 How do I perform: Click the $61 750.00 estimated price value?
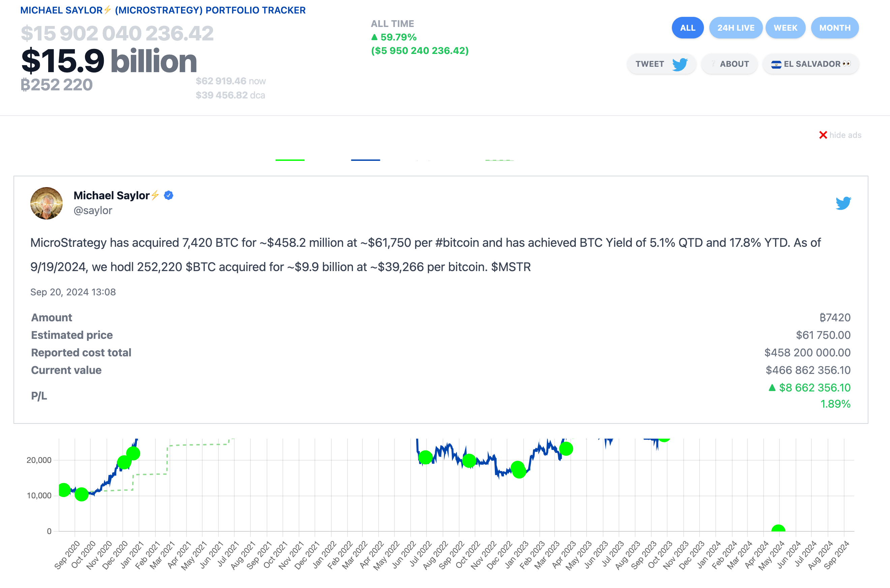click(823, 335)
